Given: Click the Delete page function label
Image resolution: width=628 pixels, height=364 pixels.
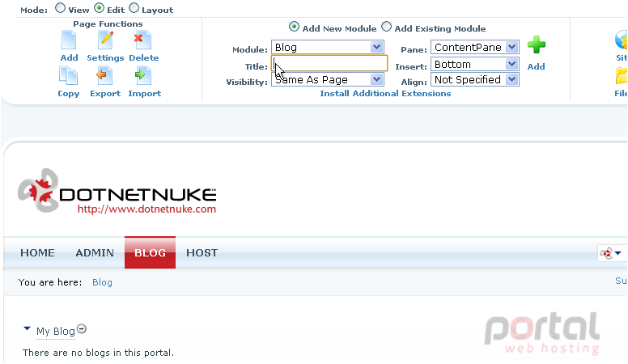Looking at the screenshot, I should pyautogui.click(x=144, y=57).
